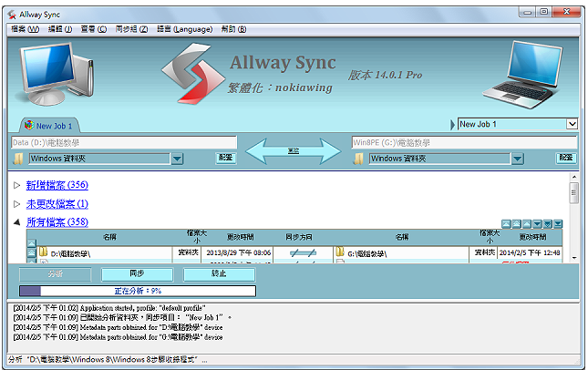Collapse the 所有檔案 (358) section triangle
Image resolution: width=588 pixels, height=370 pixels.
pos(16,222)
